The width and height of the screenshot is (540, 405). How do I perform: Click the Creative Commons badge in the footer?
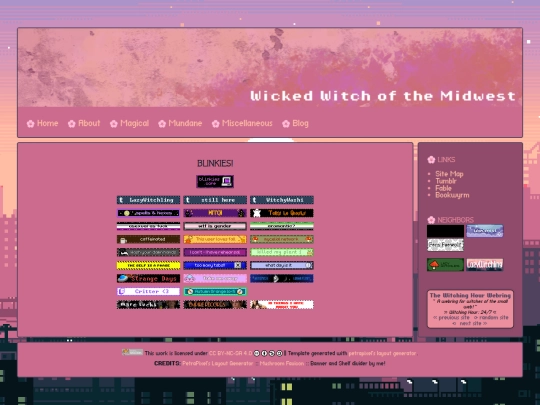click(132, 352)
